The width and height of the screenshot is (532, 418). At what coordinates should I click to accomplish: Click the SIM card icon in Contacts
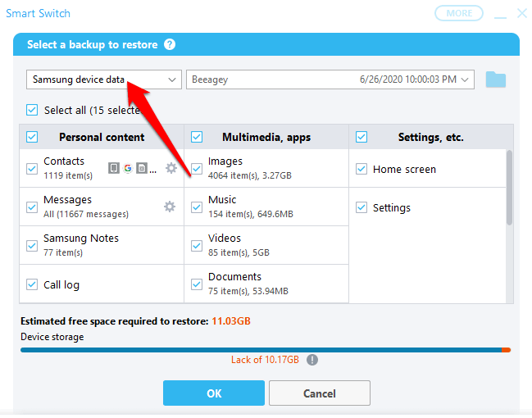(x=142, y=168)
